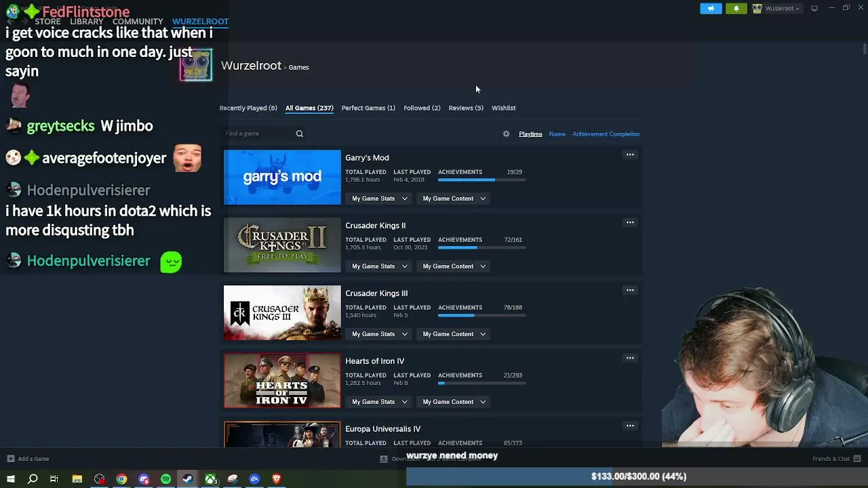Open more options for Europa Universalis IV
The height and width of the screenshot is (488, 868).
point(630,426)
